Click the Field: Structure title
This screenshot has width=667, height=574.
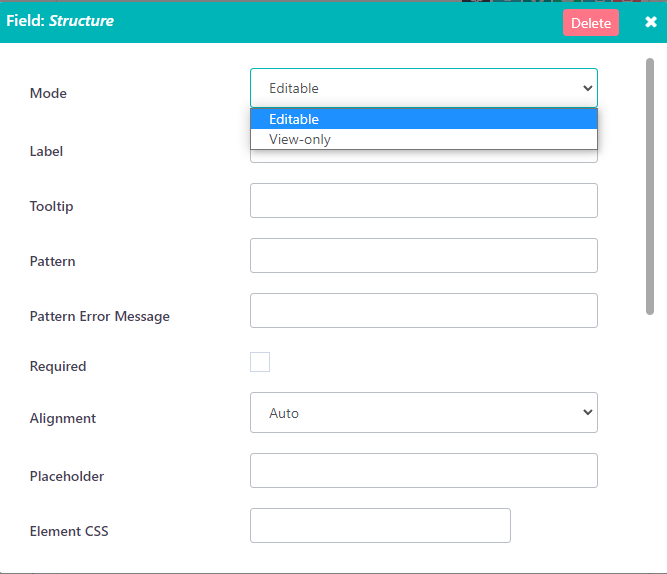pos(60,21)
